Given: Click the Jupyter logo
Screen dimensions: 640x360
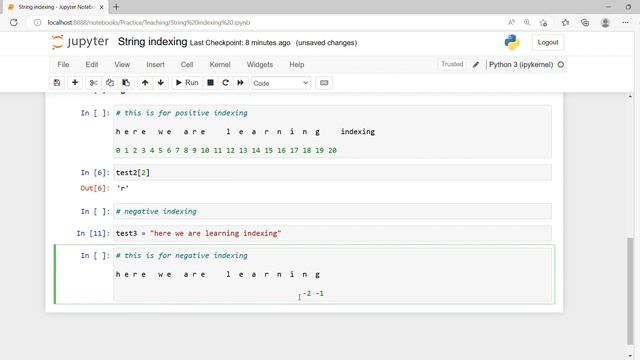Looking at the screenshot, I should tap(81, 42).
